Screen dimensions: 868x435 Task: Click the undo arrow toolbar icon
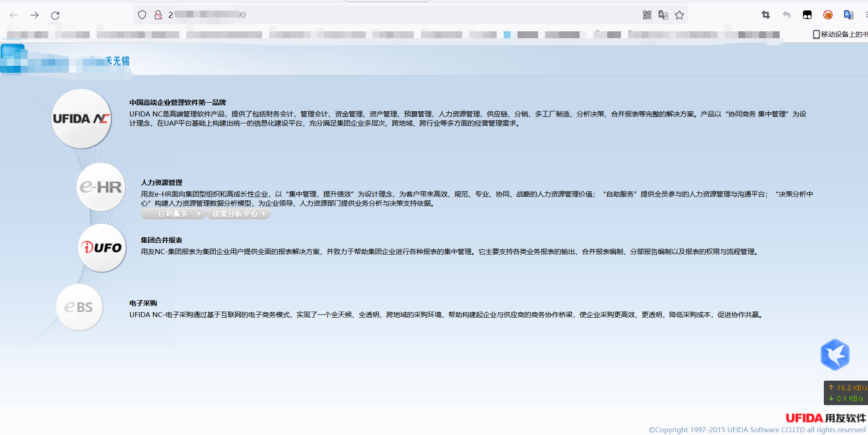tap(787, 15)
